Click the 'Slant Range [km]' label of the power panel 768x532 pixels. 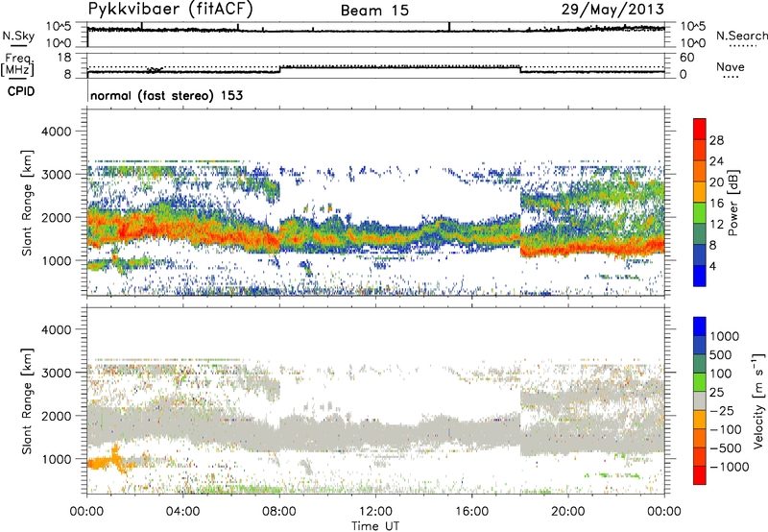pos(27,204)
